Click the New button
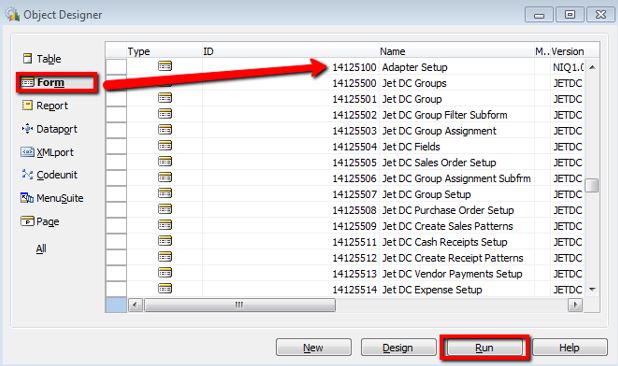Image resolution: width=618 pixels, height=366 pixels. pos(313,347)
